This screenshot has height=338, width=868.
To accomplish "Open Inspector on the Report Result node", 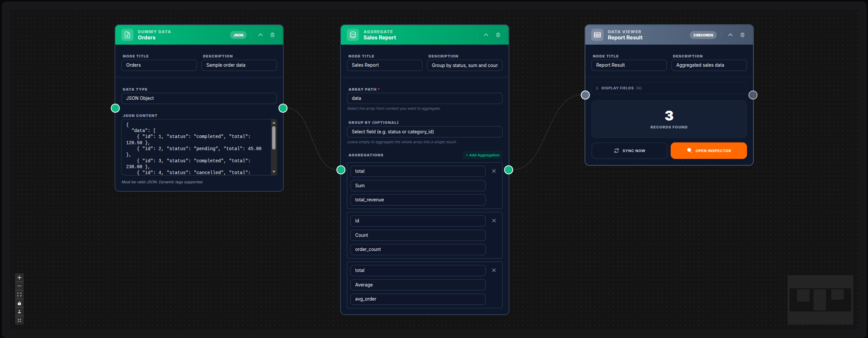I will pos(709,151).
